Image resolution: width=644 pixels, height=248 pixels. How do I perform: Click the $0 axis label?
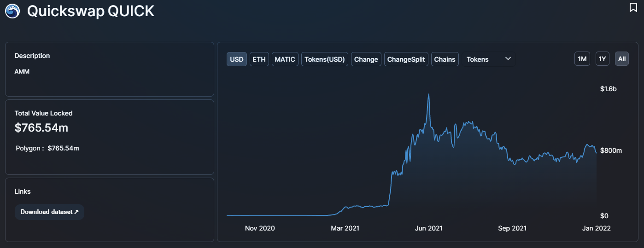point(604,216)
